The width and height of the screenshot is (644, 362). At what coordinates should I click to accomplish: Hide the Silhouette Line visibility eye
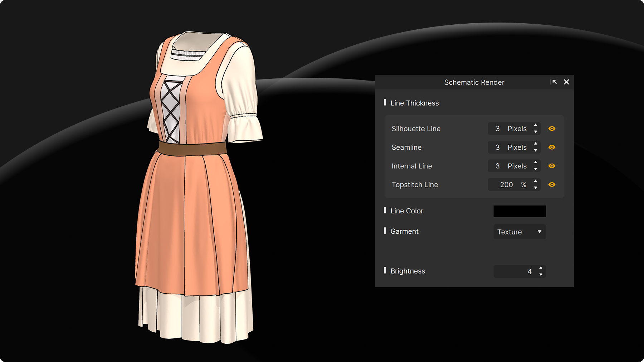552,129
